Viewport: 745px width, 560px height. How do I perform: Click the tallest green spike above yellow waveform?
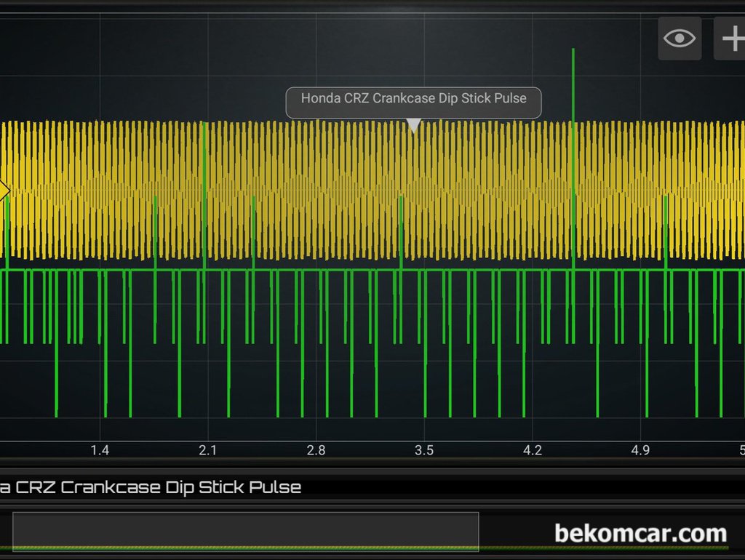(573, 52)
